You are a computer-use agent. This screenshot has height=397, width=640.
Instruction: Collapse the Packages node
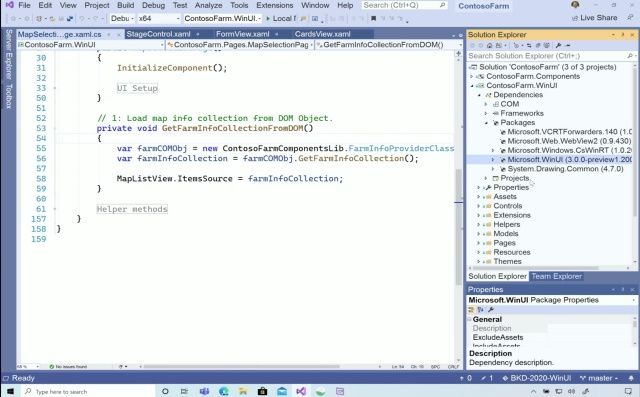pyautogui.click(x=486, y=123)
